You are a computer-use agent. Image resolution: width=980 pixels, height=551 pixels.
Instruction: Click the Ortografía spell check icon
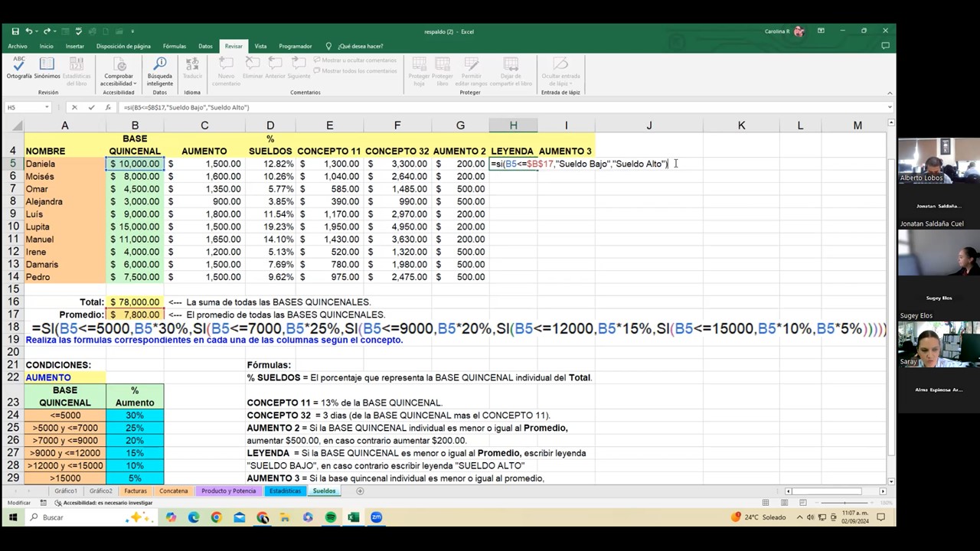pyautogui.click(x=19, y=67)
